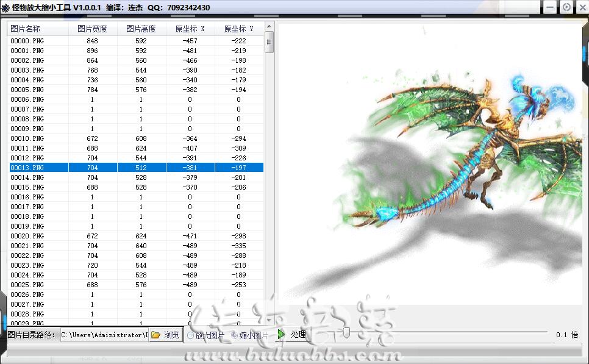
Task: Select the 放大图片 enlarge radio option
Action: click(206, 335)
